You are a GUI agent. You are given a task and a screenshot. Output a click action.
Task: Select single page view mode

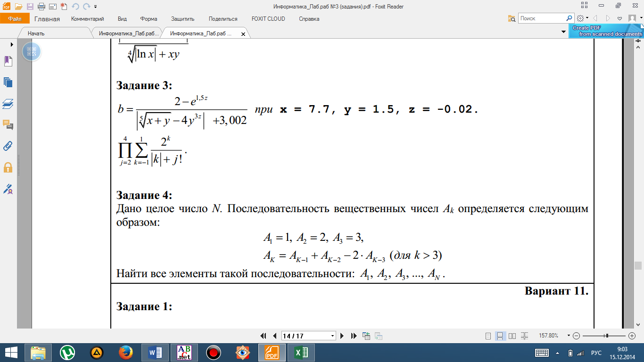point(488,336)
